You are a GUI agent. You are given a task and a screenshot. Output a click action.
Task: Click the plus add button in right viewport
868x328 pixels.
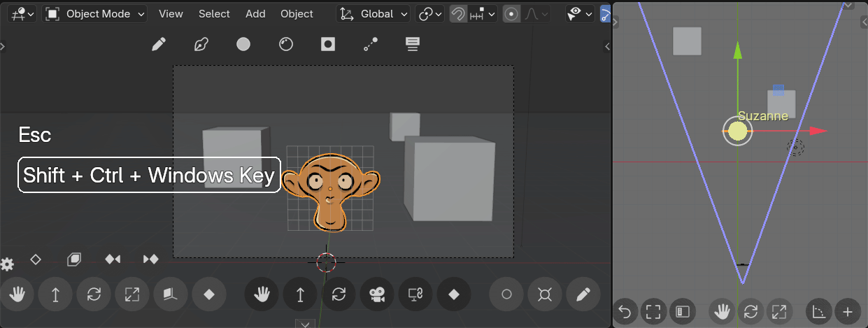[848, 311]
